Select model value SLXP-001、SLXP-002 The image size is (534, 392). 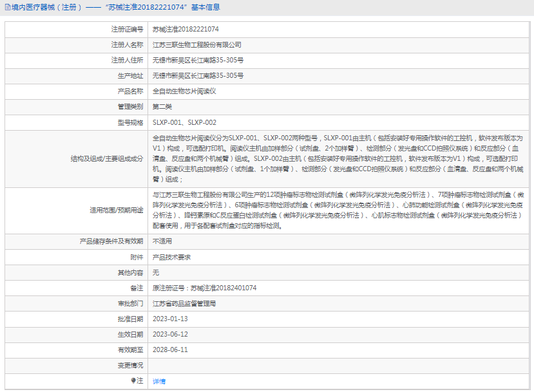coord(184,122)
